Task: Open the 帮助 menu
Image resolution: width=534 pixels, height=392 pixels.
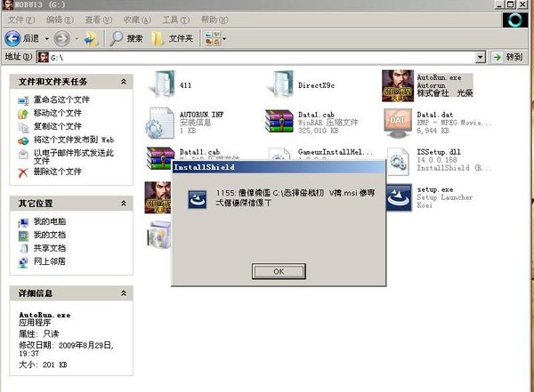Action: tap(214, 20)
